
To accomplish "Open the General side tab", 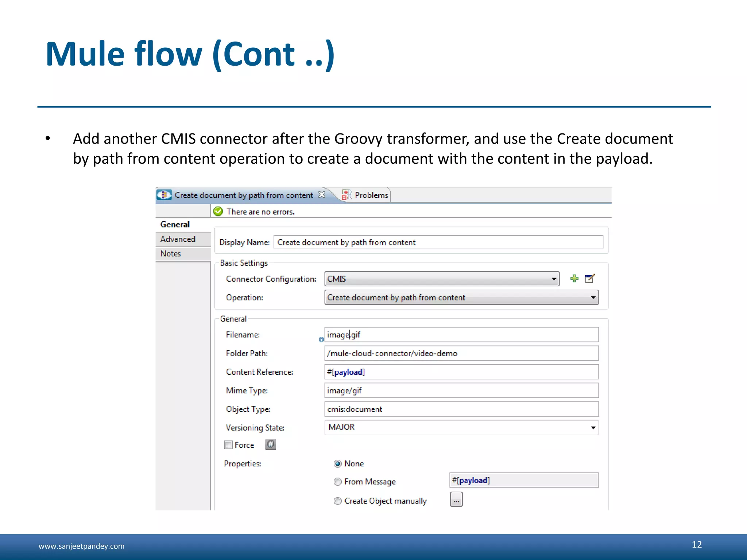I will click(x=183, y=225).
